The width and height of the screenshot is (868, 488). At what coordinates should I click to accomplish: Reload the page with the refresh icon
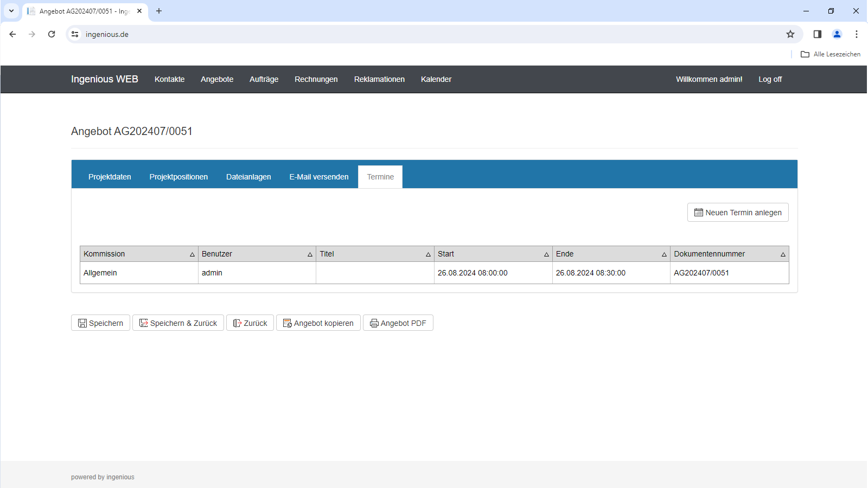pos(52,34)
